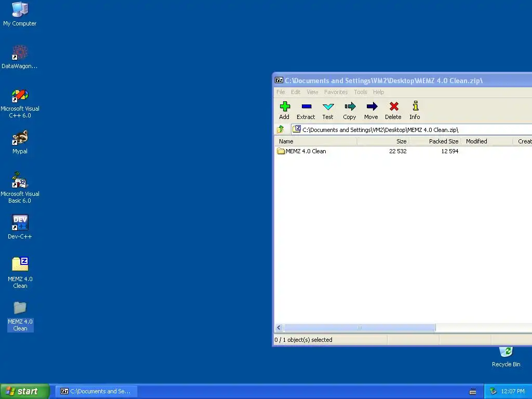Click the 7-Zip title bar icon
532x399 pixels.
click(279, 81)
